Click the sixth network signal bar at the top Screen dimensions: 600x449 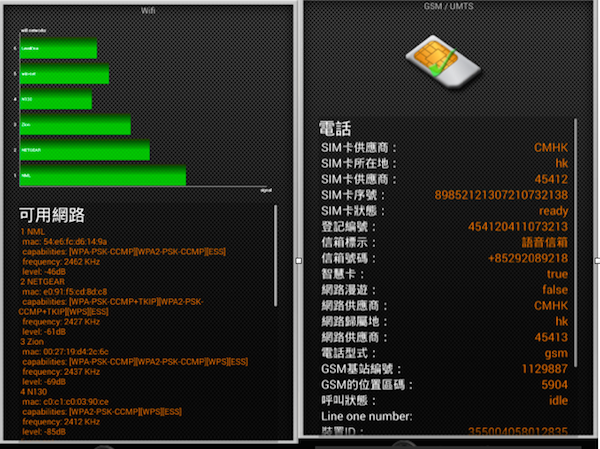coord(58,48)
